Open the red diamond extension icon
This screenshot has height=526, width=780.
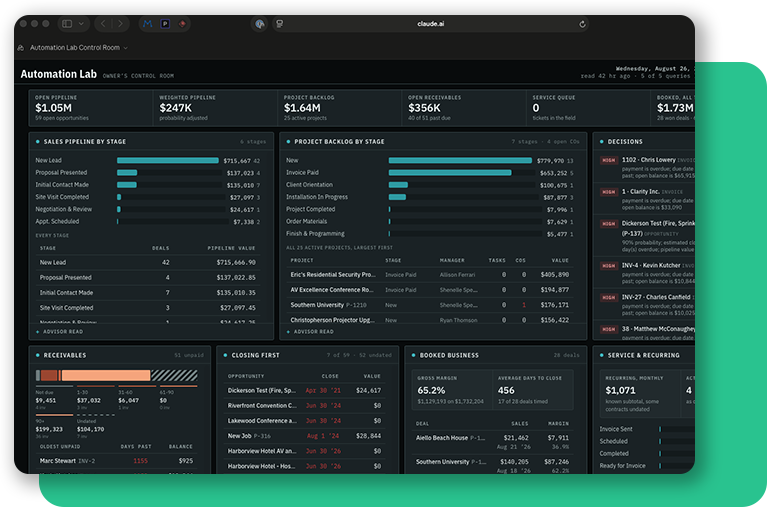coord(182,23)
